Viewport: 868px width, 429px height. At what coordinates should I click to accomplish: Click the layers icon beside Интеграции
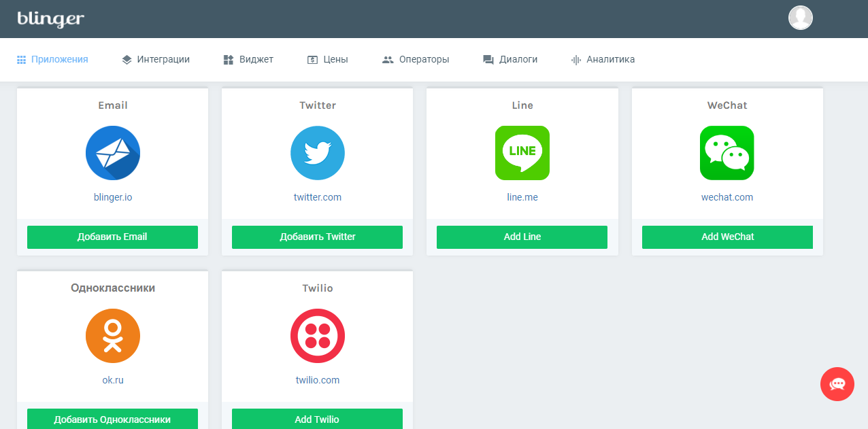pyautogui.click(x=127, y=60)
